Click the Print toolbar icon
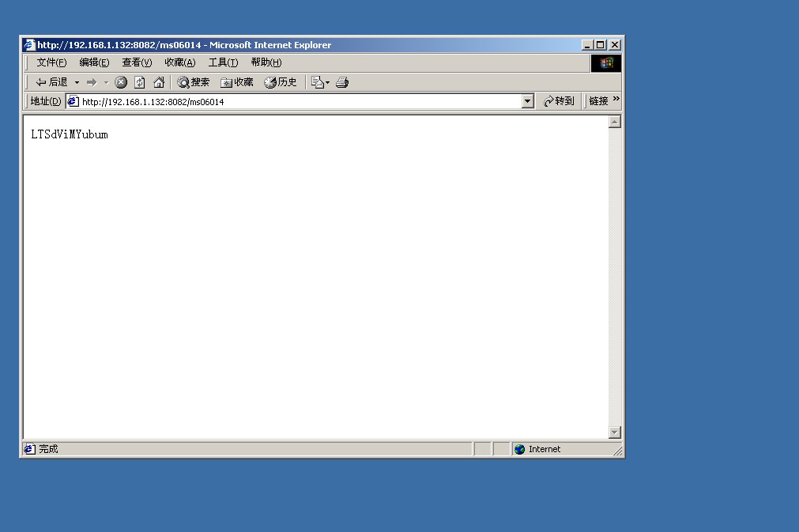Image resolution: width=799 pixels, height=532 pixels. pyautogui.click(x=342, y=82)
